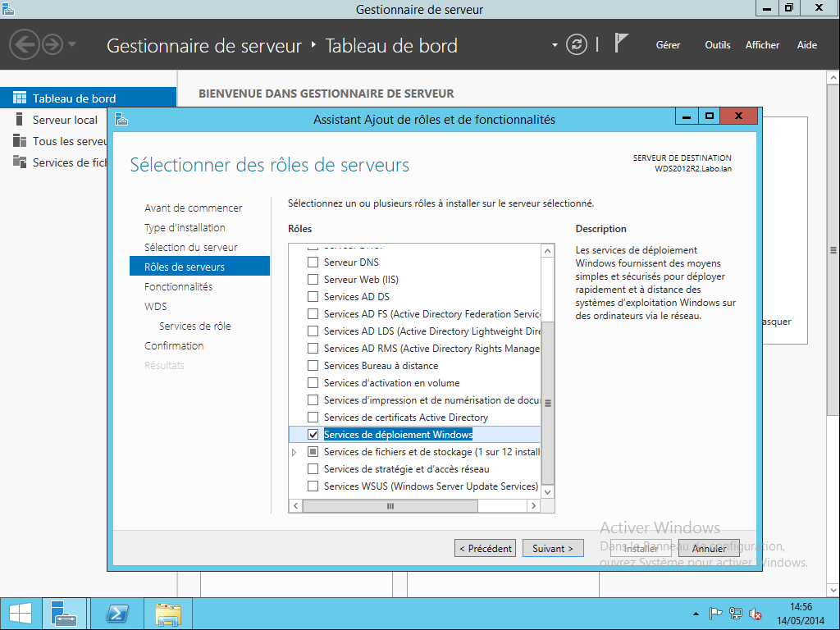
Task: Go to the Fonctionnalités step
Action: pyautogui.click(x=178, y=286)
